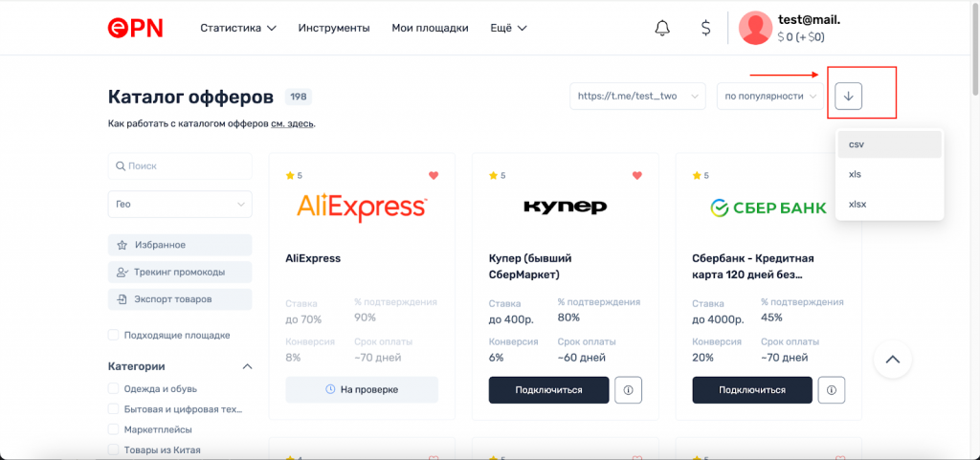The image size is (980, 460).
Task: Open Мои площадки in top navigation
Action: click(x=430, y=28)
